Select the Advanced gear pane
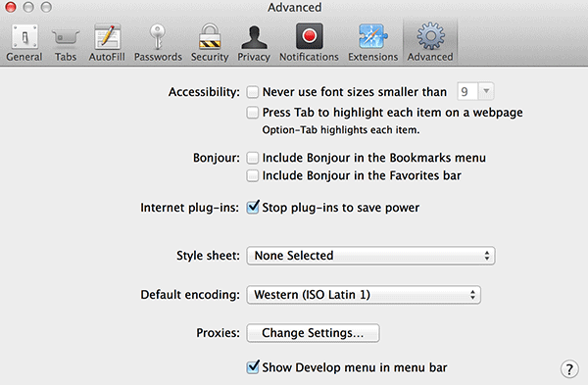 tap(430, 43)
